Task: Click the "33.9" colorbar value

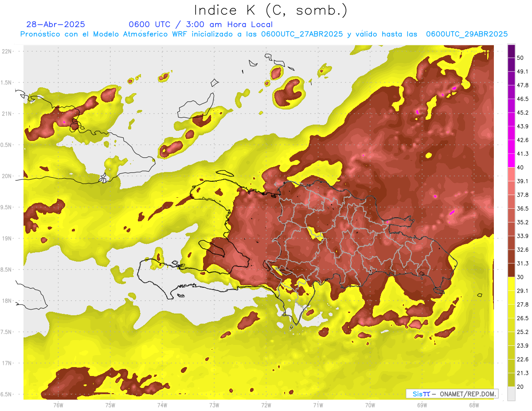Action: pyautogui.click(x=523, y=236)
